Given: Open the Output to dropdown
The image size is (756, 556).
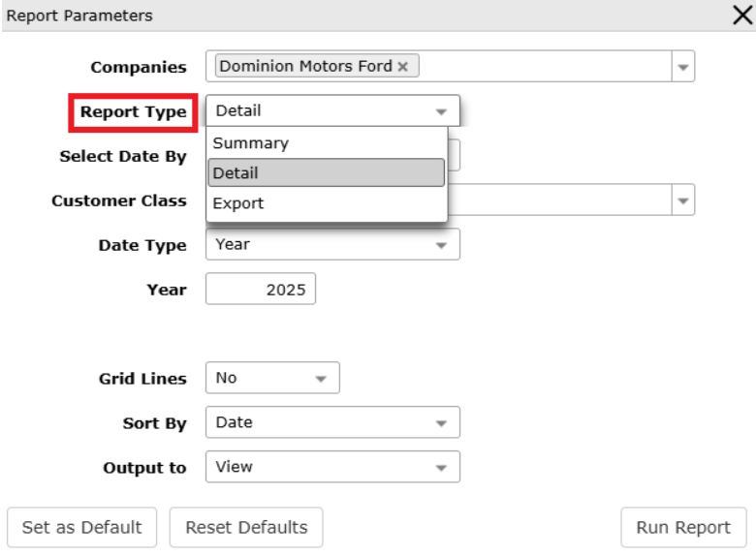Looking at the screenshot, I should pos(332,466).
